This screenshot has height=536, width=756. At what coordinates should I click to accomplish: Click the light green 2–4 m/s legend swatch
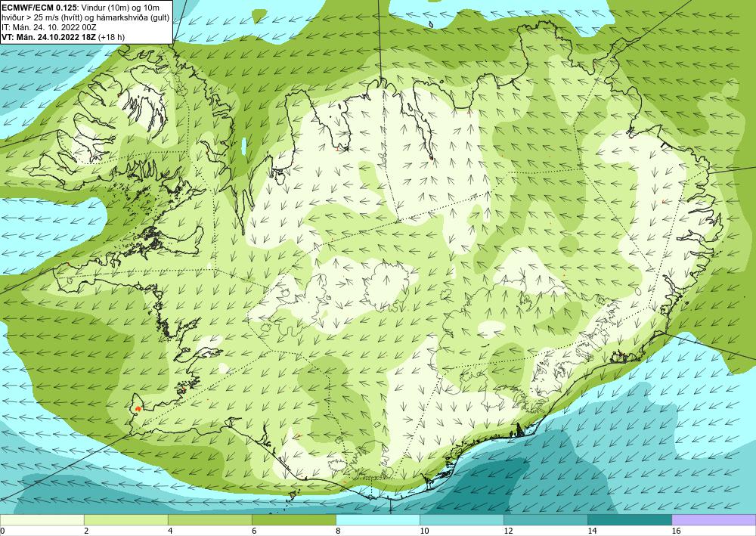pyautogui.click(x=125, y=520)
